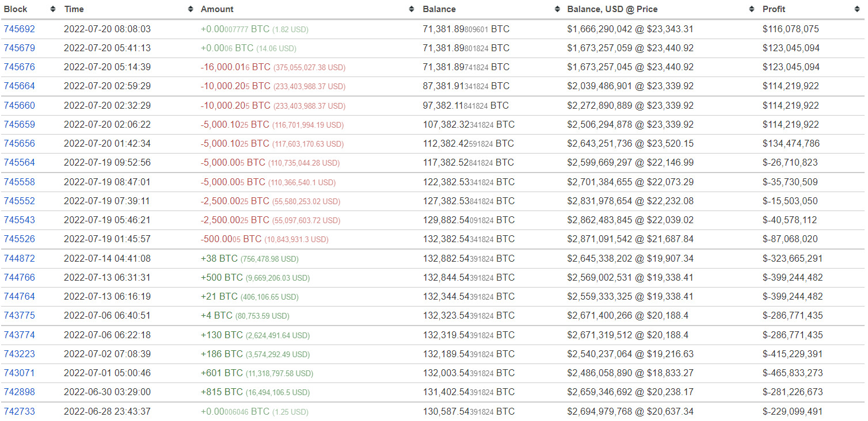868x421 pixels.
Task: Select balance 87,381.91341824 BTC
Action: [466, 86]
